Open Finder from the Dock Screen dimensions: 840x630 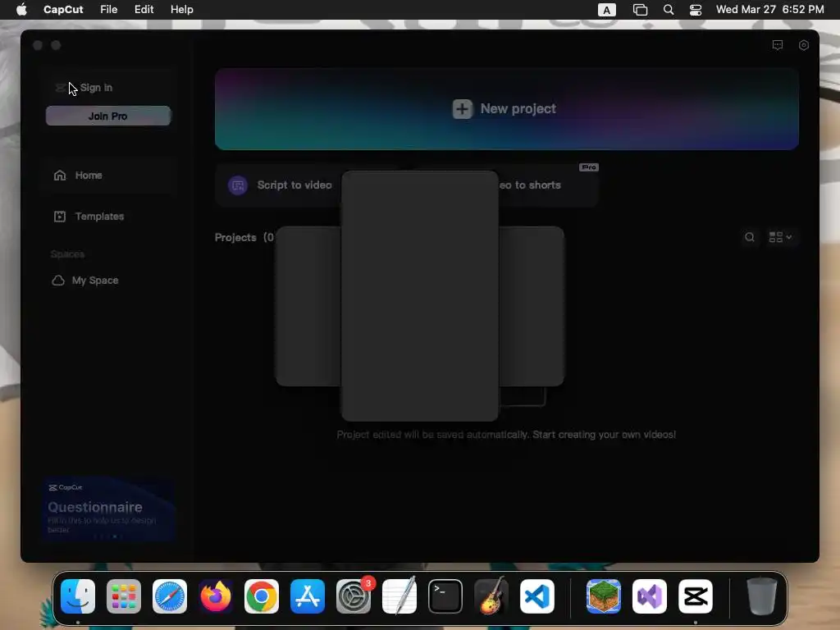point(78,596)
